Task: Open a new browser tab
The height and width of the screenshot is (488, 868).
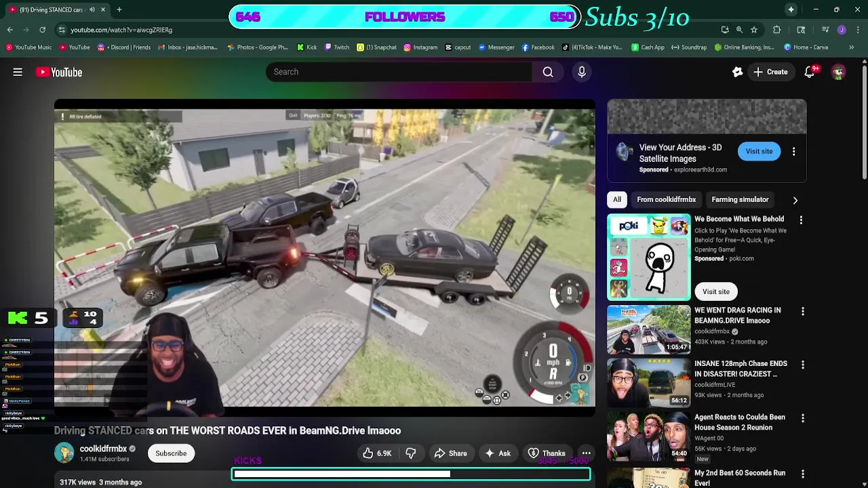Action: pos(119,9)
